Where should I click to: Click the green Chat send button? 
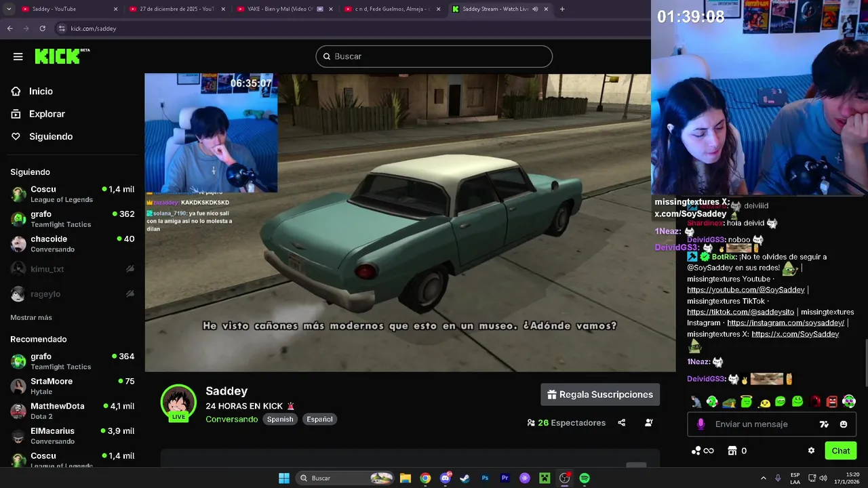click(x=841, y=451)
